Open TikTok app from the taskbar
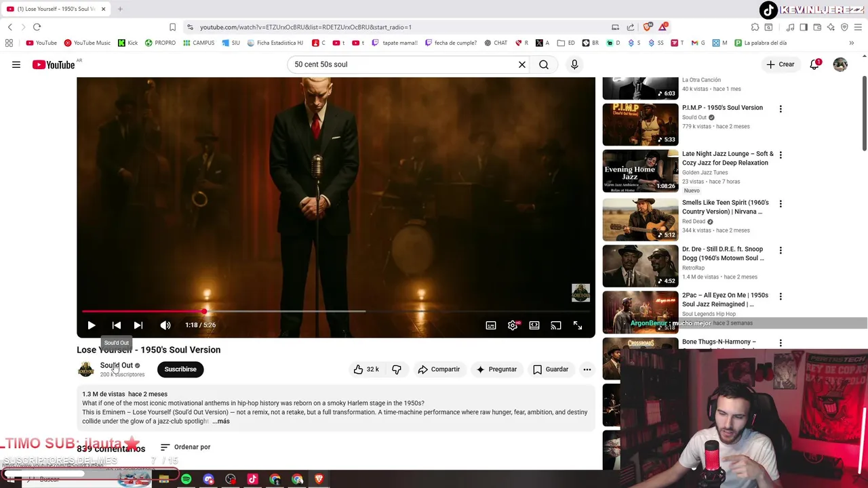868x488 pixels. pyautogui.click(x=252, y=479)
